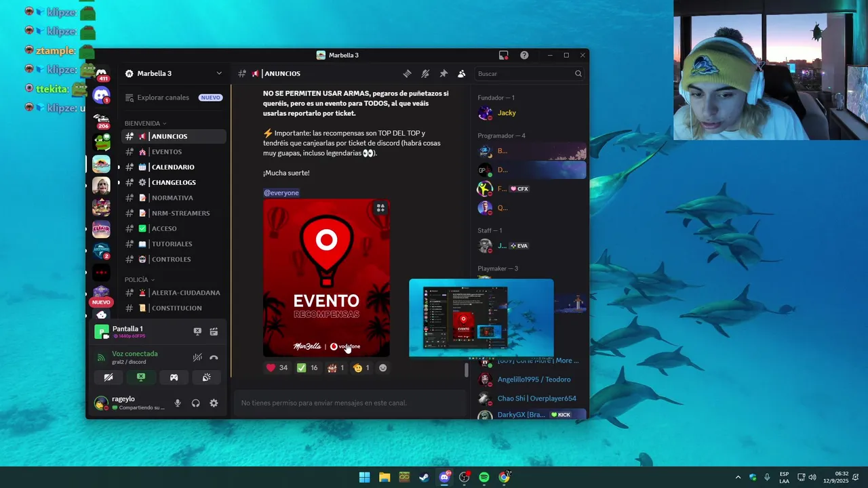This screenshot has width=868, height=488.
Task: Open Discord direct messages home icon
Action: click(x=101, y=96)
